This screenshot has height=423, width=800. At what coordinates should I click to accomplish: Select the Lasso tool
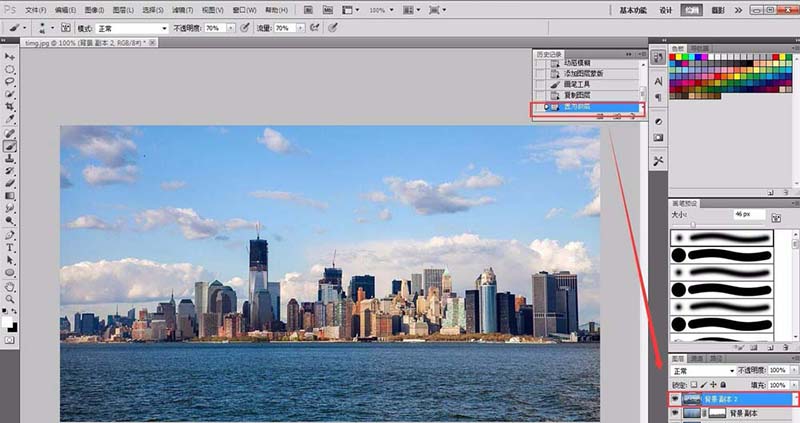click(x=10, y=81)
